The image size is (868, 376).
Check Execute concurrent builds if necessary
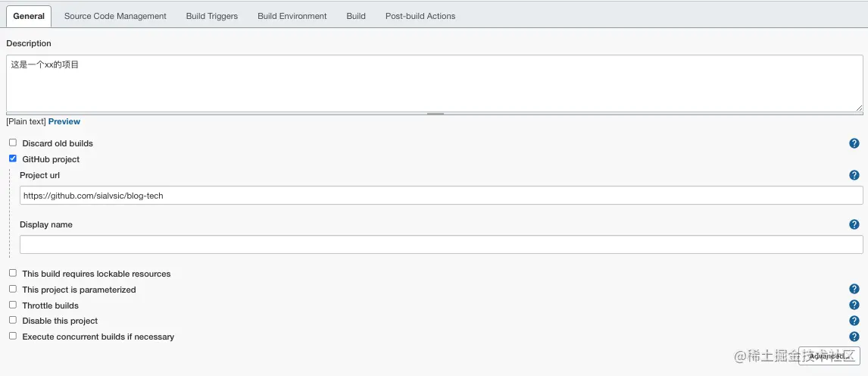click(x=13, y=336)
